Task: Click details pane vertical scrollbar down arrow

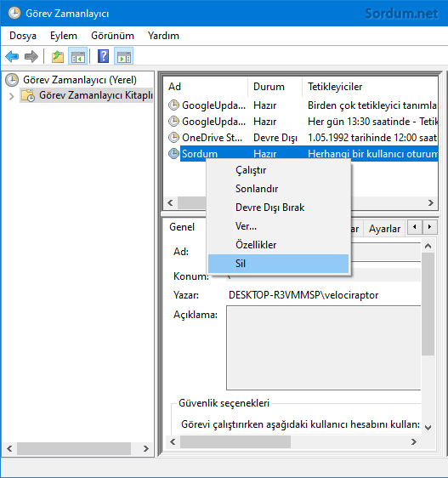Action: point(428,428)
